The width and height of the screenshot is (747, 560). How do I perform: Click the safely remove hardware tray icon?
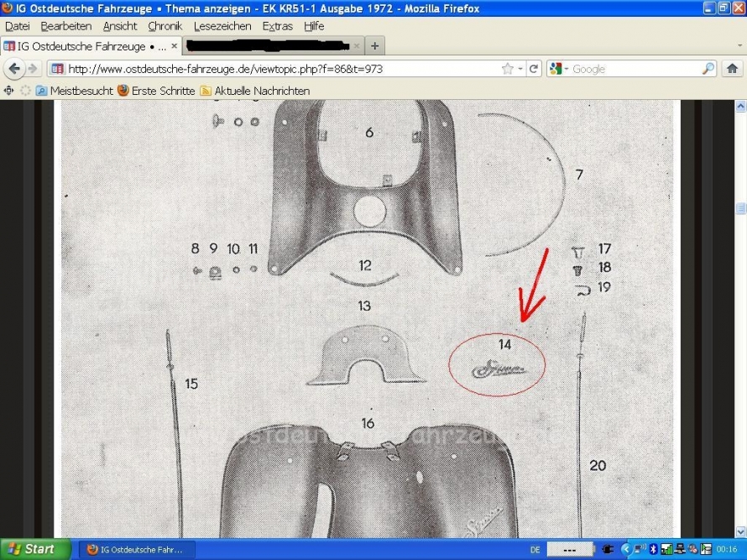[x=706, y=550]
